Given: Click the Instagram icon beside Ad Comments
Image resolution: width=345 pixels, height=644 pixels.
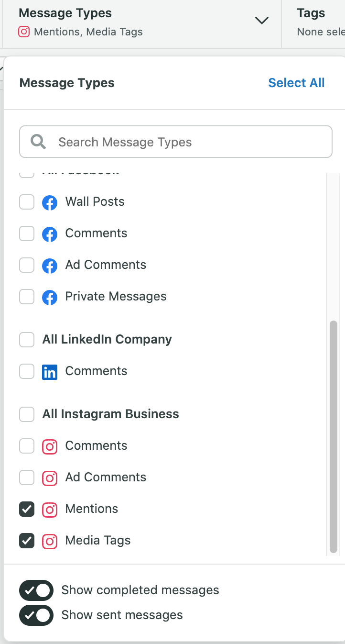Looking at the screenshot, I should tap(50, 478).
